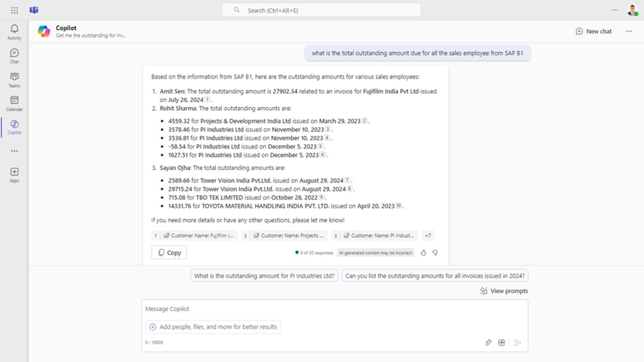Click the Copilot logo in chat header
Image resolution: width=644 pixels, height=362 pixels.
(x=44, y=31)
